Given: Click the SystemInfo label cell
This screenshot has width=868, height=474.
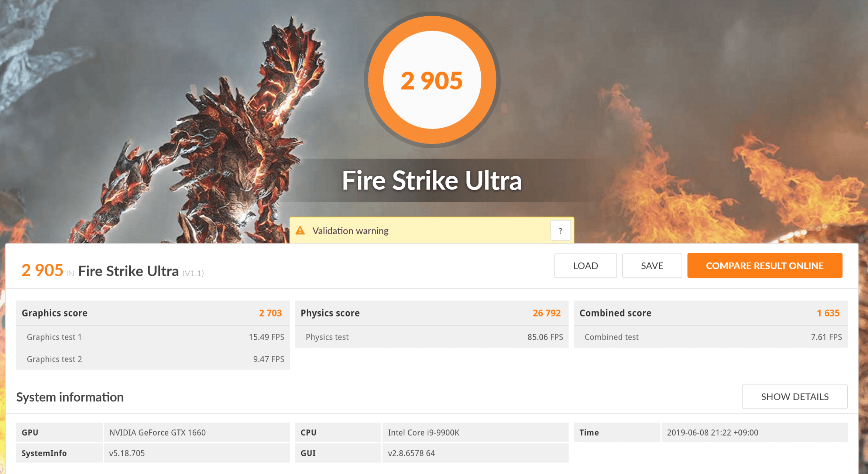Looking at the screenshot, I should point(59,453).
